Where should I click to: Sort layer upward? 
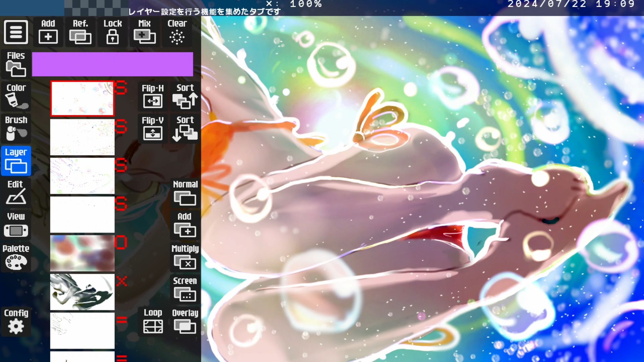coord(185,96)
